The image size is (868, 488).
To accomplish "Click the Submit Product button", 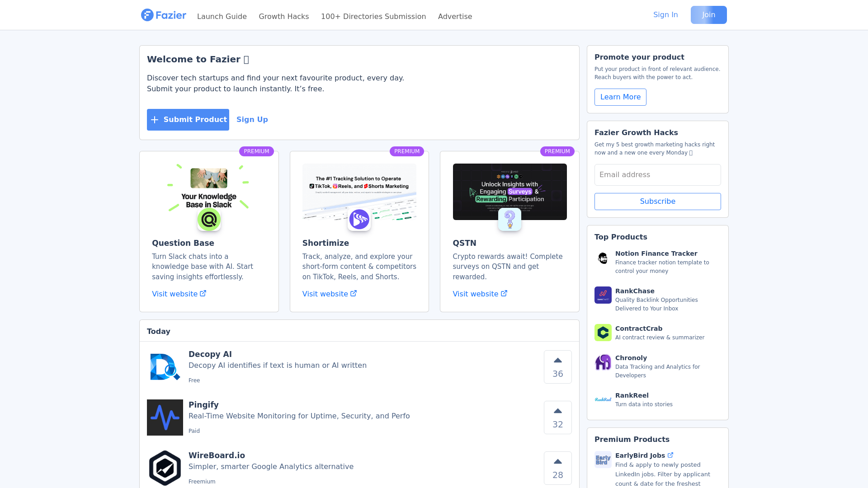I will [x=188, y=120].
